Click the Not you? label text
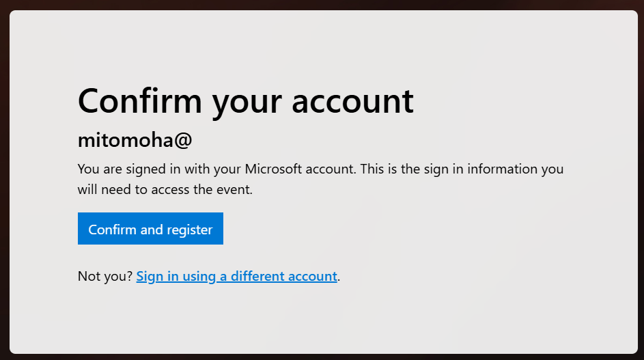 coord(105,276)
